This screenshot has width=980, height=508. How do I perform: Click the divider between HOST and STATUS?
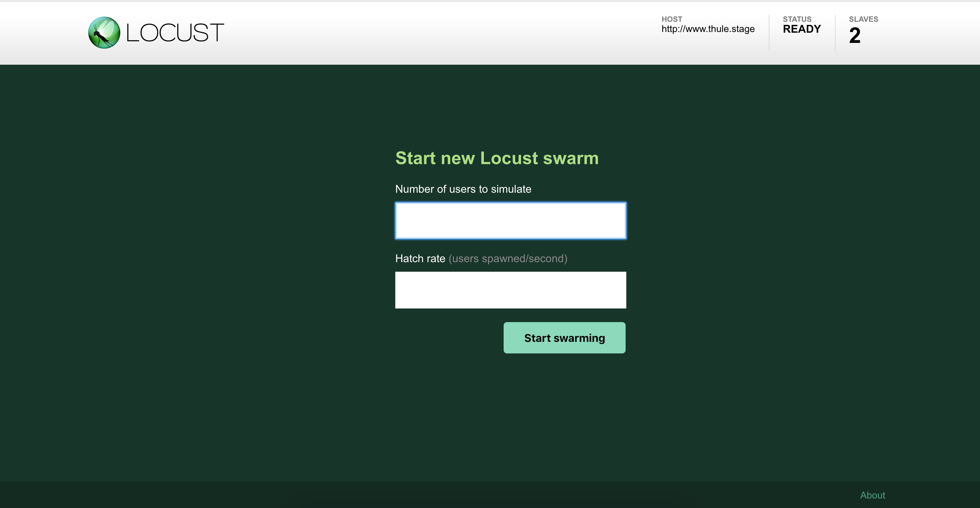[x=769, y=33]
